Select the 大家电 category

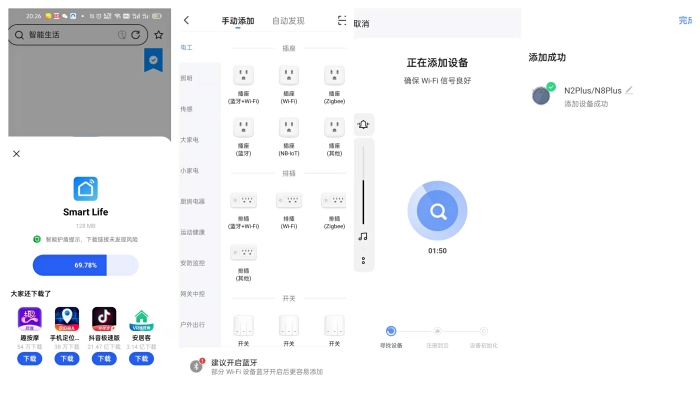tap(189, 140)
